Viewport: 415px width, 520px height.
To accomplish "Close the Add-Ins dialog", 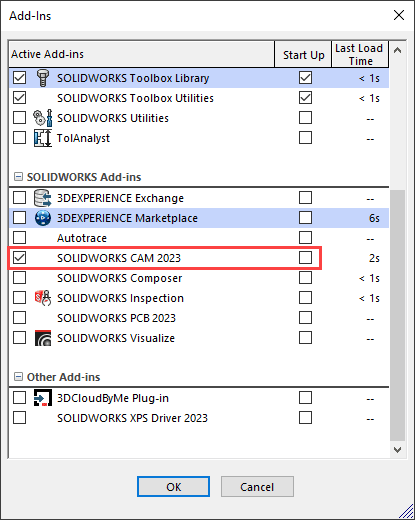I will coord(399,15).
